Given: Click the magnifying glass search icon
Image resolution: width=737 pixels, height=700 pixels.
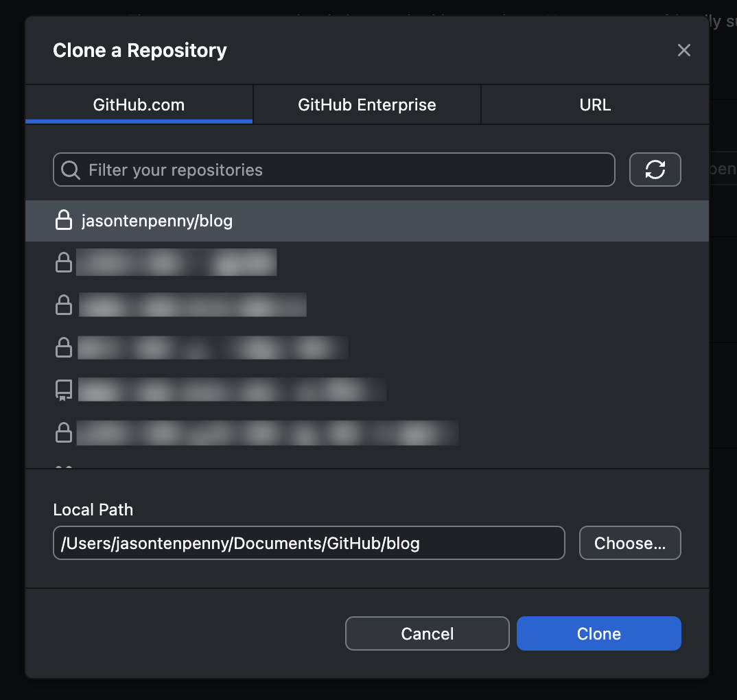Looking at the screenshot, I should point(70,170).
